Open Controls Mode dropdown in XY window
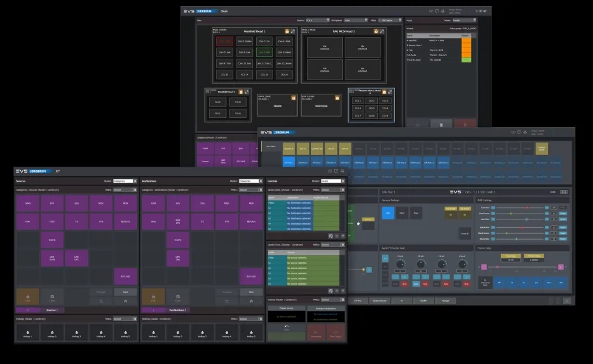 click(x=332, y=181)
